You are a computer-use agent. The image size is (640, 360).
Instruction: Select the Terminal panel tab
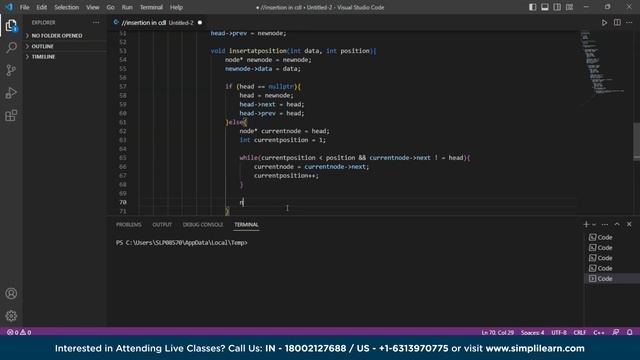click(x=246, y=224)
